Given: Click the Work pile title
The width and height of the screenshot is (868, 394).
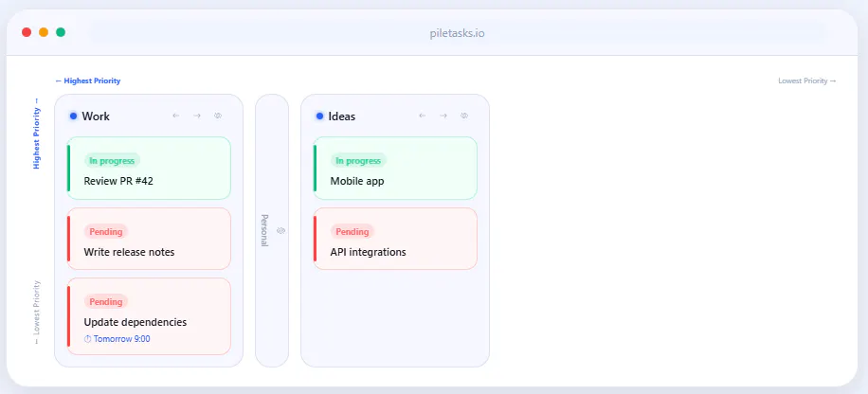Looking at the screenshot, I should 96,116.
